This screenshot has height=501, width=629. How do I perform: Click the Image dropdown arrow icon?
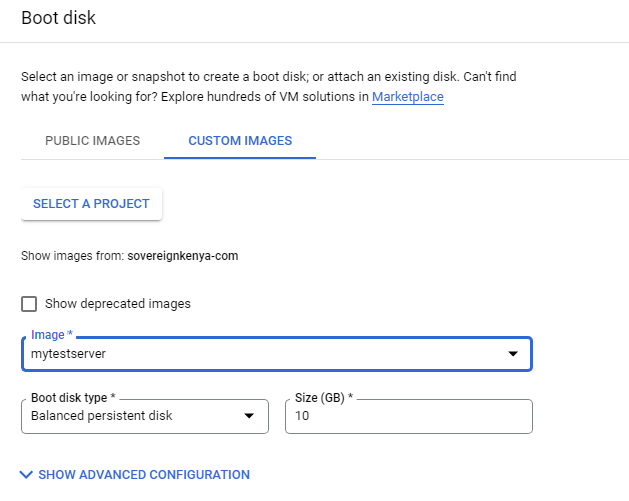click(x=513, y=354)
